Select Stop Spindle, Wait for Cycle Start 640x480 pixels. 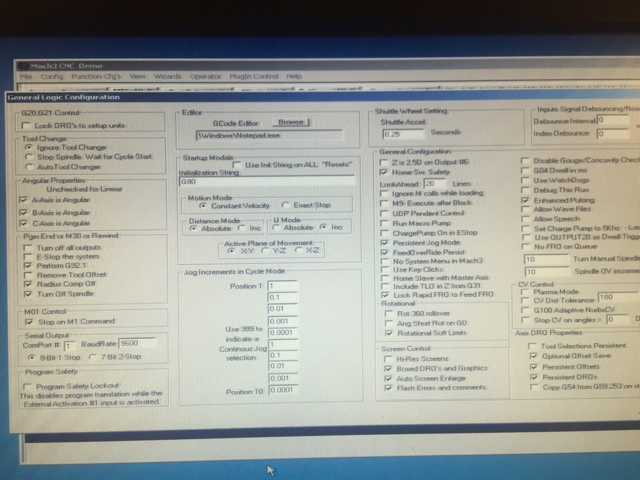point(28,156)
